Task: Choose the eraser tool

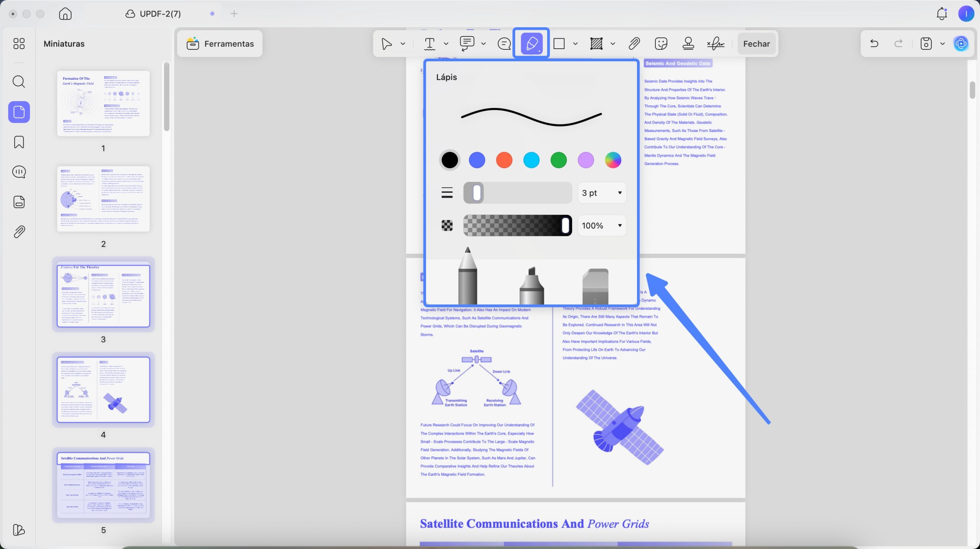Action: (x=595, y=286)
